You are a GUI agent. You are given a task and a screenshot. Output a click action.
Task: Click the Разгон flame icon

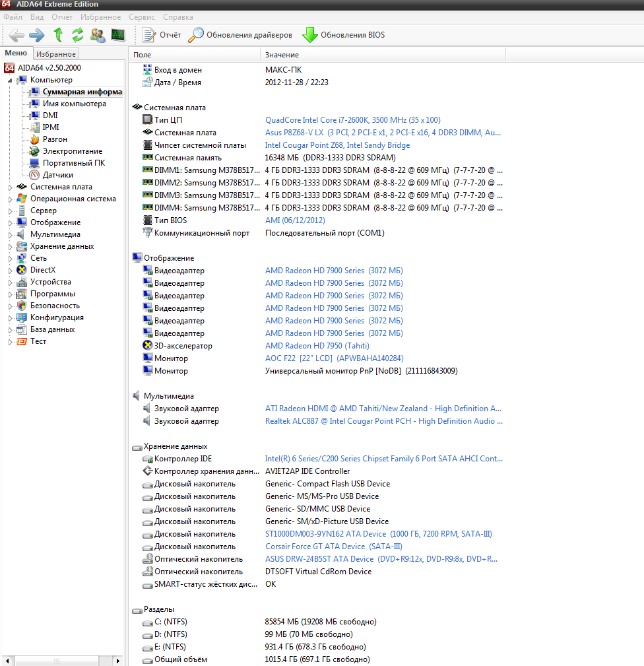(35, 139)
